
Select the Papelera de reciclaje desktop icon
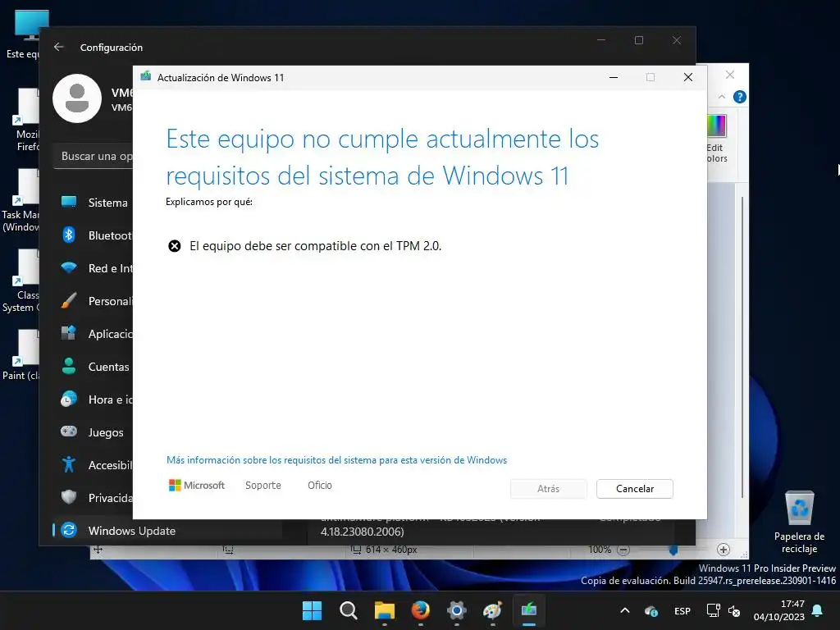[x=799, y=522]
